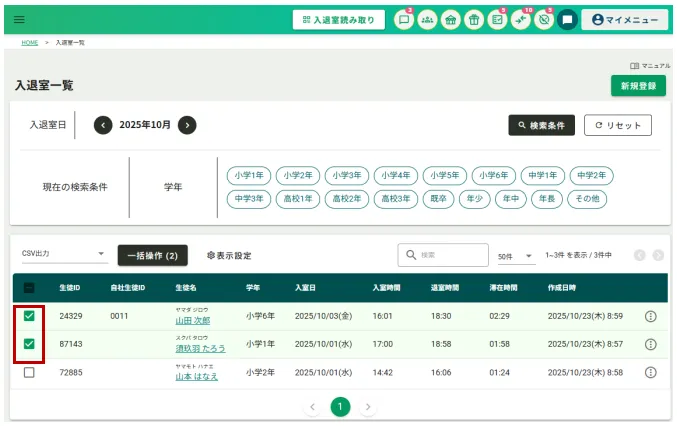
Task: Click the gift box icon in header
Action: [474, 20]
